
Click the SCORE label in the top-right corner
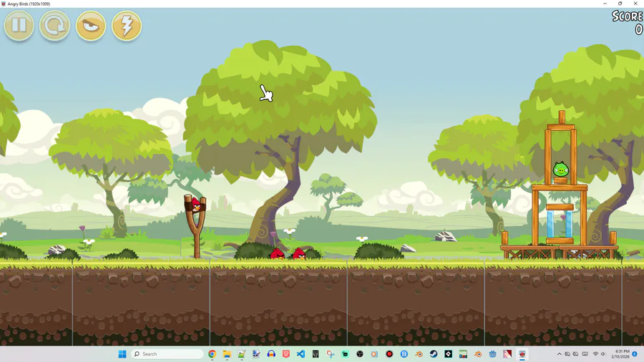[627, 16]
